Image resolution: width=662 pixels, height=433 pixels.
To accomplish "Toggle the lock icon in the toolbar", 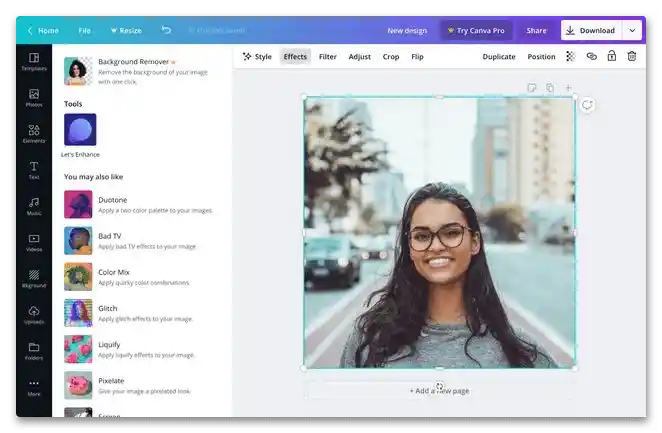I will tap(612, 56).
